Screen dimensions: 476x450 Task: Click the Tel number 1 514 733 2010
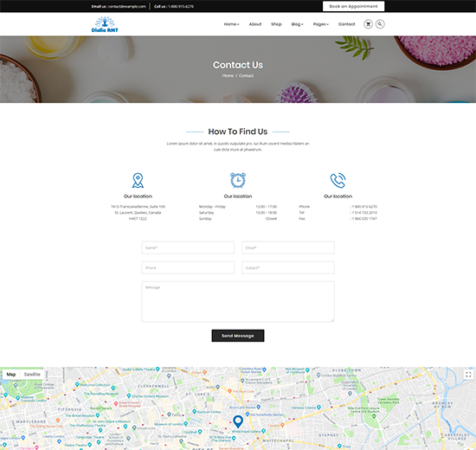click(x=364, y=213)
